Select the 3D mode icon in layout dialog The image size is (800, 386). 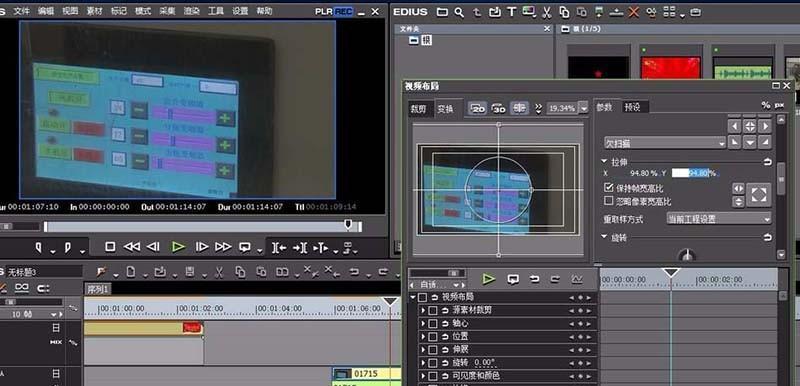tap(498, 108)
